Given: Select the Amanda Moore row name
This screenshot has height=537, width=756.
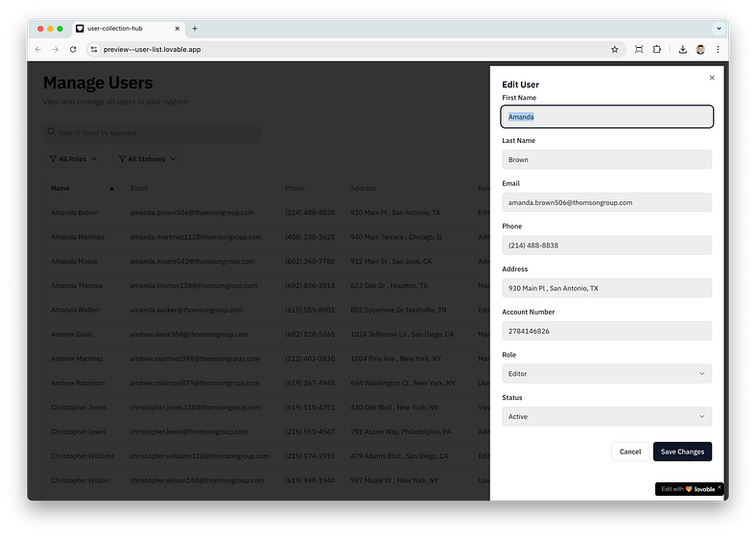Looking at the screenshot, I should [x=74, y=261].
